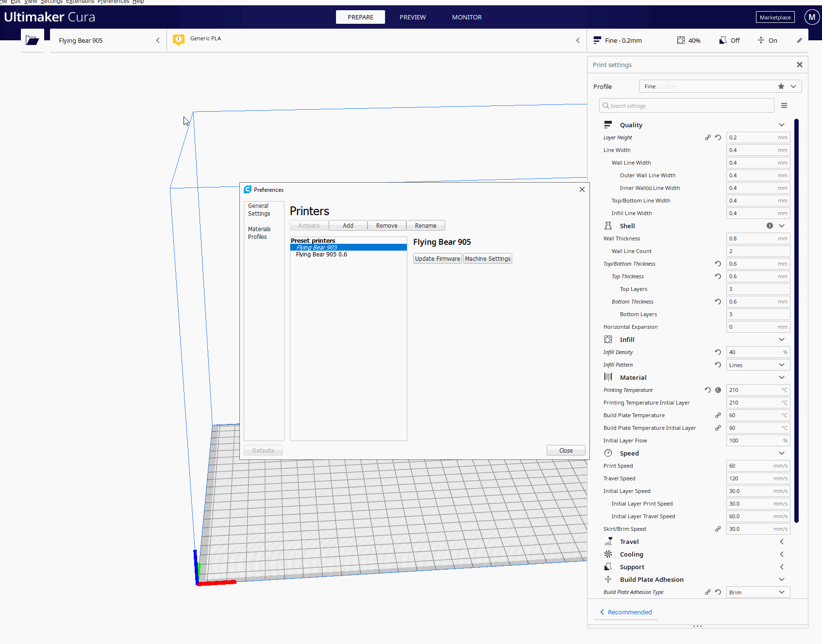Click the adhesion On icon in summary bar

(x=761, y=40)
